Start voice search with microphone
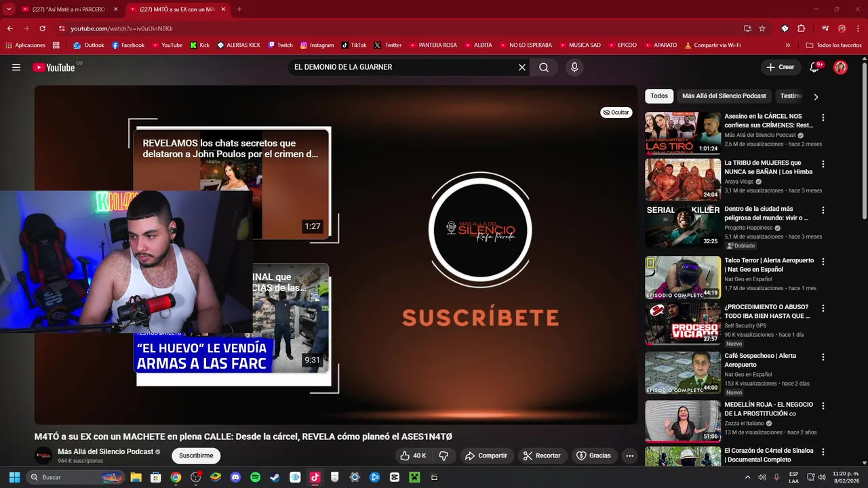Viewport: 868px width, 488px height. (574, 67)
